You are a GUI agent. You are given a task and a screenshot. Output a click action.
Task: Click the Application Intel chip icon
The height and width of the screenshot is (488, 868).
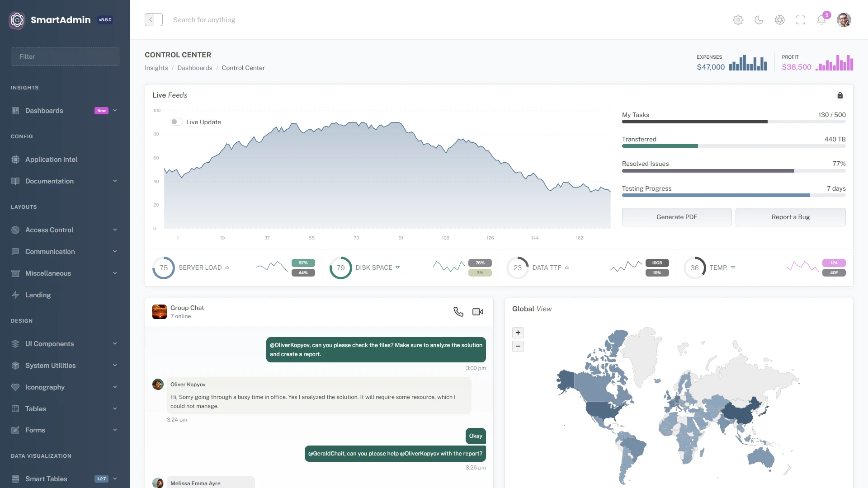pyautogui.click(x=15, y=160)
